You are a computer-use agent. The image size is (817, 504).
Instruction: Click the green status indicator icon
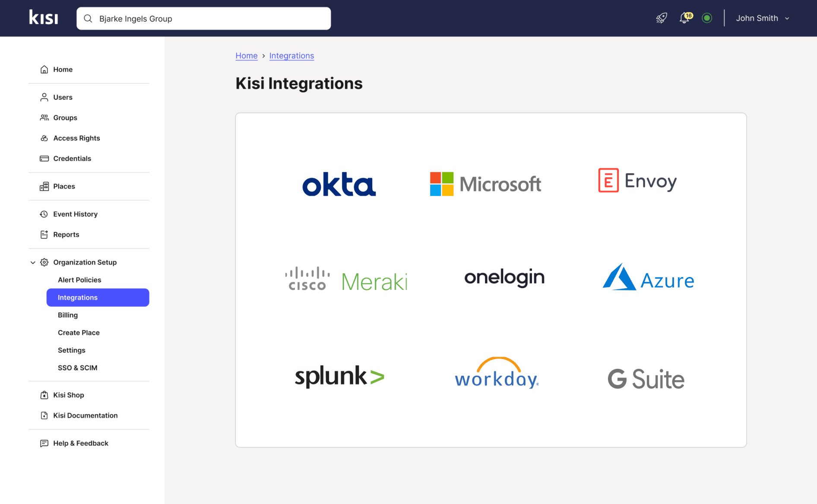point(707,18)
